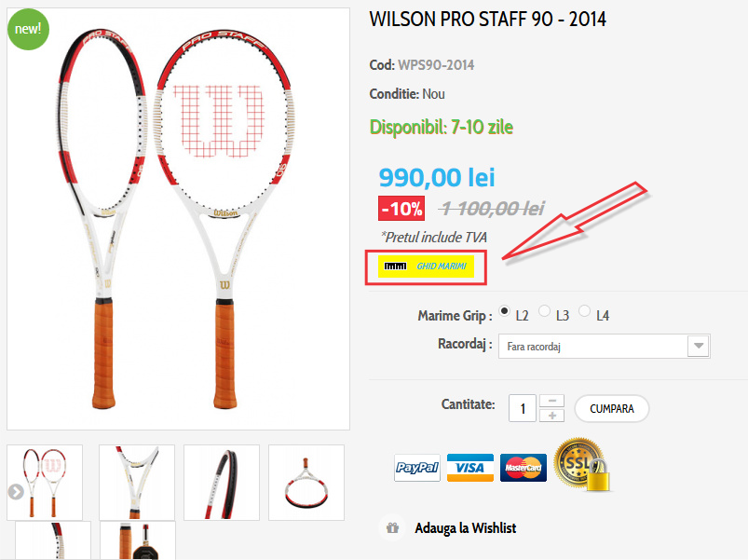Click the MasterCard payment icon
Screen dimensions: 748x560
pyautogui.click(x=524, y=468)
